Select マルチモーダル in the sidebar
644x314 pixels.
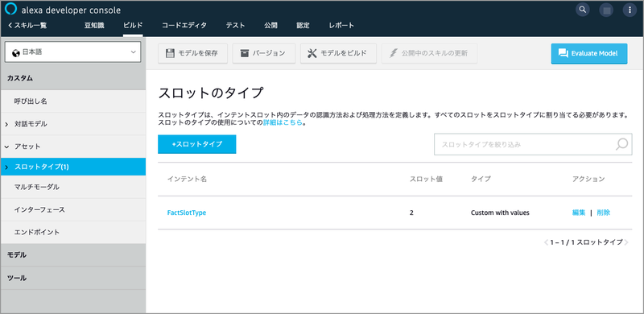click(x=72, y=187)
